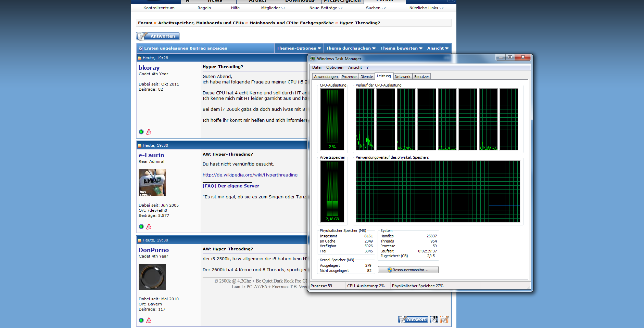644x328 pixels.
Task: Click 'CPU-Auslastung: 2%' in the status bar
Action: [x=366, y=286]
